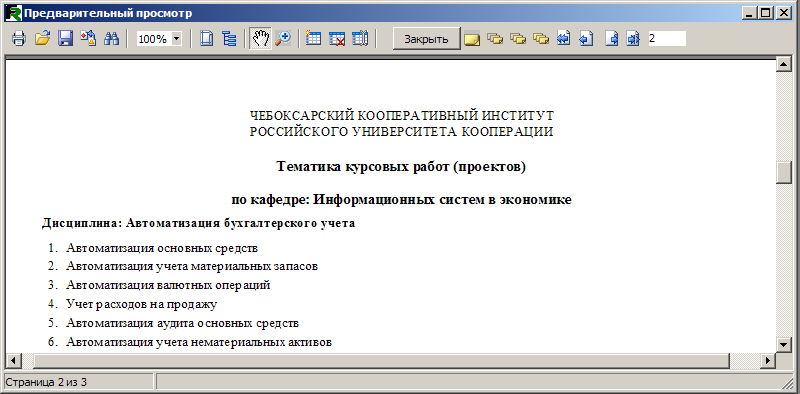The image size is (800, 394).
Task: Go to the first page
Action: click(x=563, y=39)
